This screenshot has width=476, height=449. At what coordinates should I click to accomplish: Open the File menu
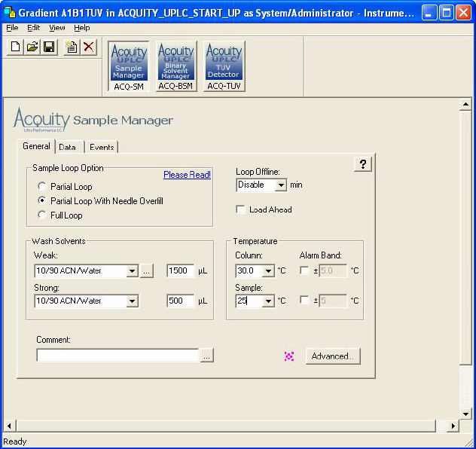12,28
